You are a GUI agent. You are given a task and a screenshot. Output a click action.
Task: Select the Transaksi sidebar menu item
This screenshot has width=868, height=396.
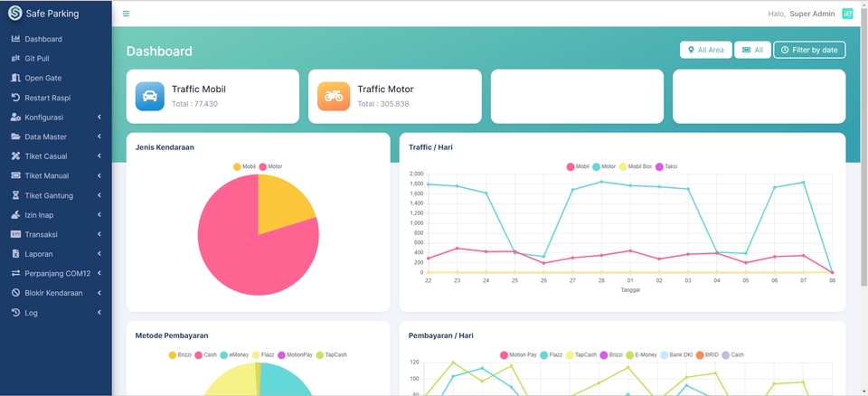[x=56, y=234]
